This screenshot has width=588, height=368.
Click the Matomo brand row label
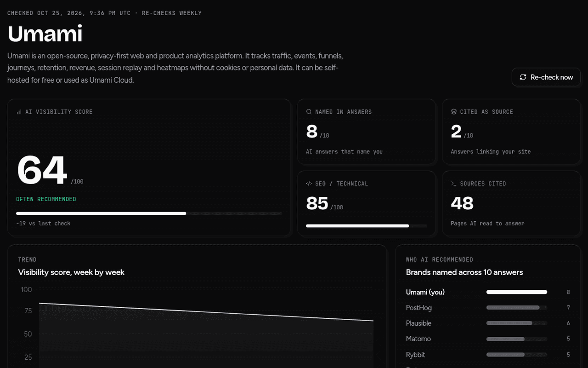pos(418,339)
